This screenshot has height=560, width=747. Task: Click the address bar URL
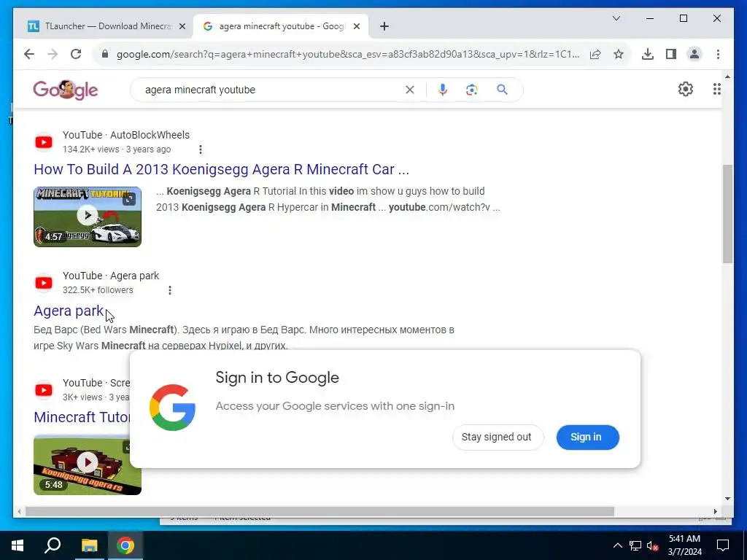[348, 54]
